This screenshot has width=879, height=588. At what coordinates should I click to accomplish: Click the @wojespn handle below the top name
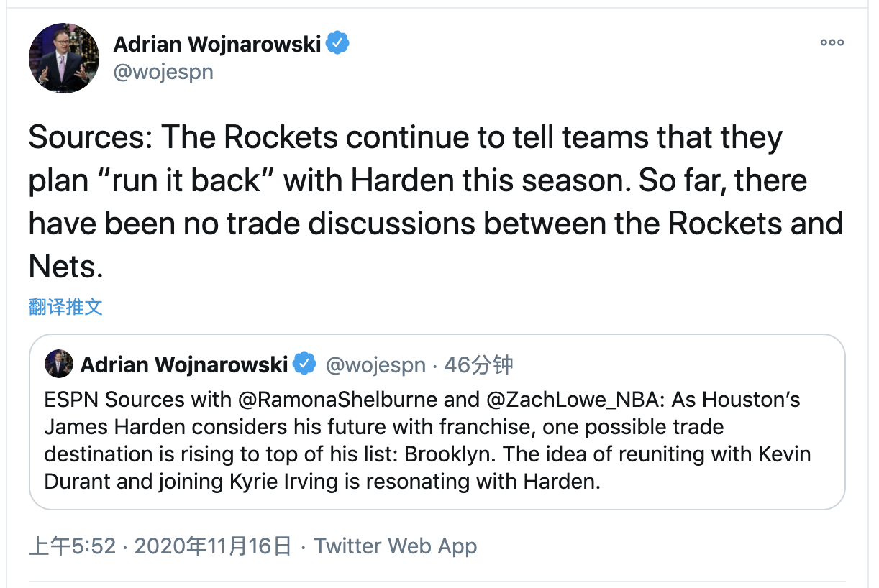[163, 72]
